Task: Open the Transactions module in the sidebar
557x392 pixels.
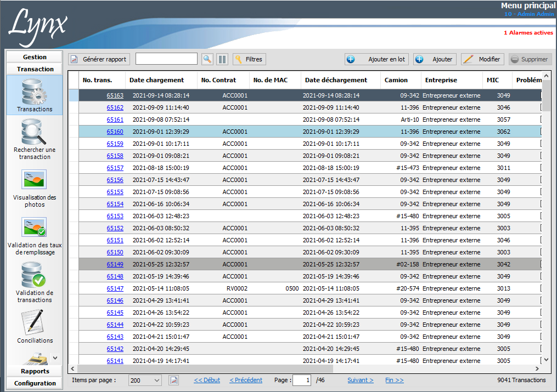Action: click(x=35, y=95)
